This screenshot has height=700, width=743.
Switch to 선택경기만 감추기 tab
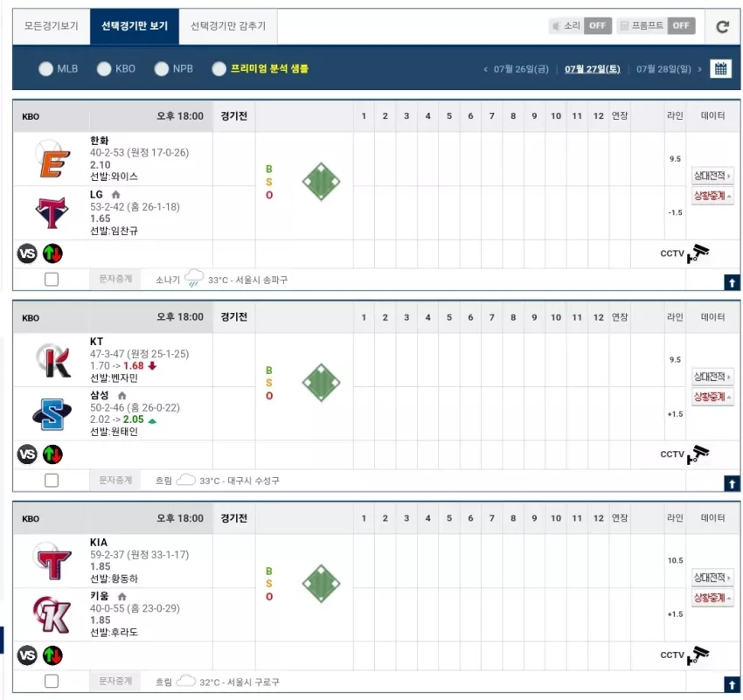point(228,26)
